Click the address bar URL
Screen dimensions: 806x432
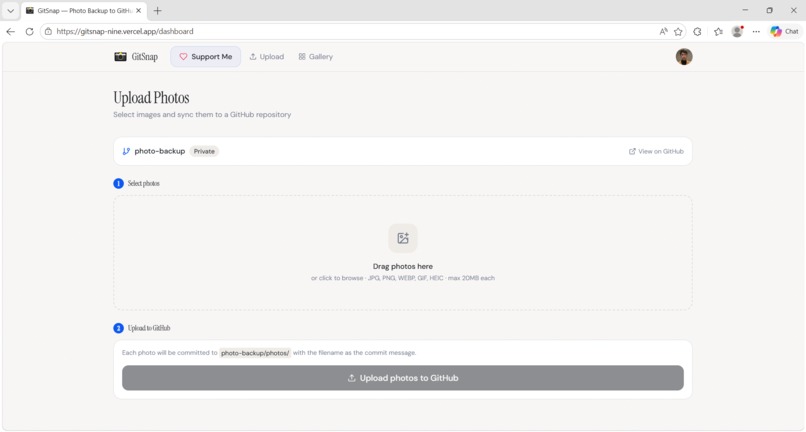click(125, 31)
